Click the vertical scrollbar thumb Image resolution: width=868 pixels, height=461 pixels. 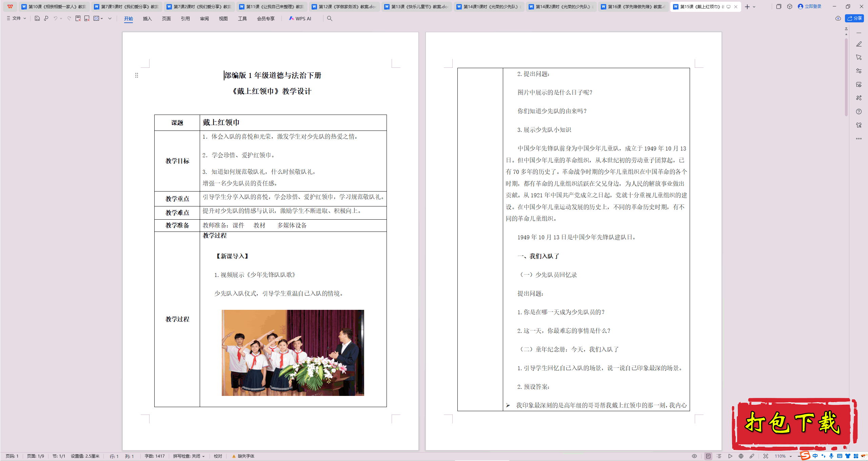click(846, 78)
